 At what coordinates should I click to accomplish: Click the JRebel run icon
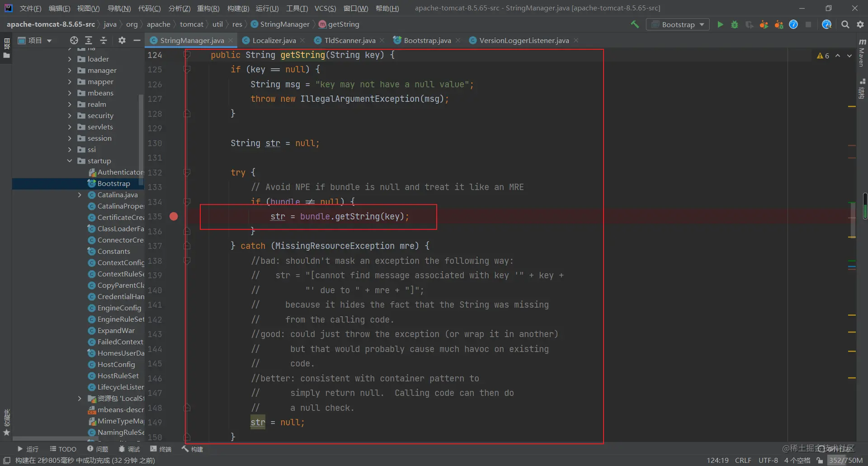tap(764, 24)
